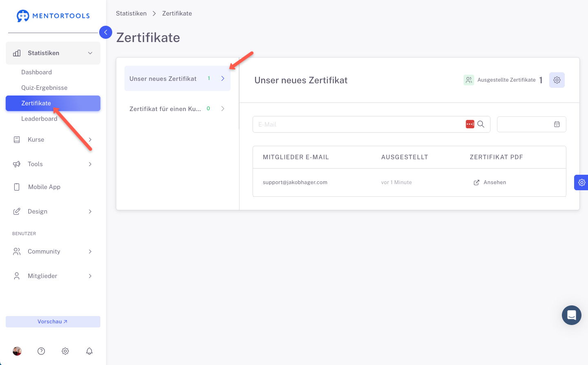Open the blue settings tab on the right edge

tap(581, 182)
